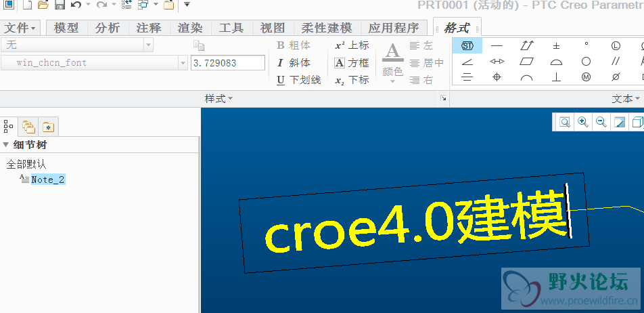Click the text height field 3.729083
644x313 pixels.
pyautogui.click(x=228, y=63)
